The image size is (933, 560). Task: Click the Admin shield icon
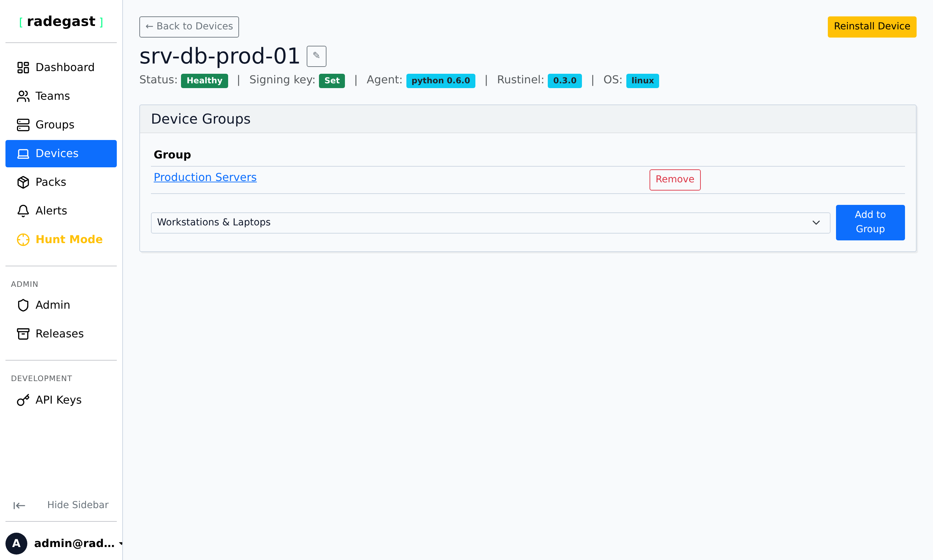point(23,305)
